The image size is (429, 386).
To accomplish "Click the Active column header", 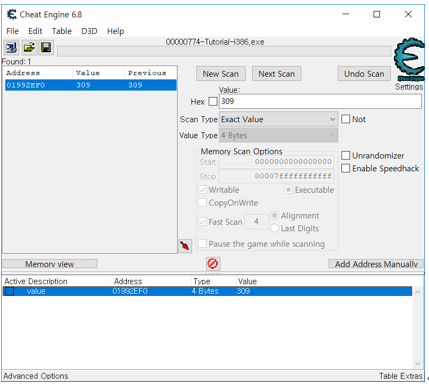I will (15, 281).
